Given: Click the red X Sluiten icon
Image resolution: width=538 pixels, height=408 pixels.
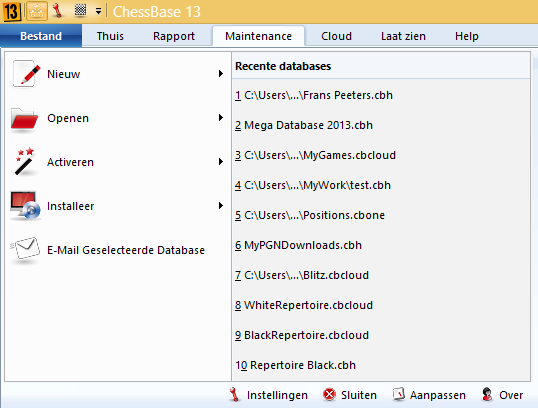Looking at the screenshot, I should point(329,395).
